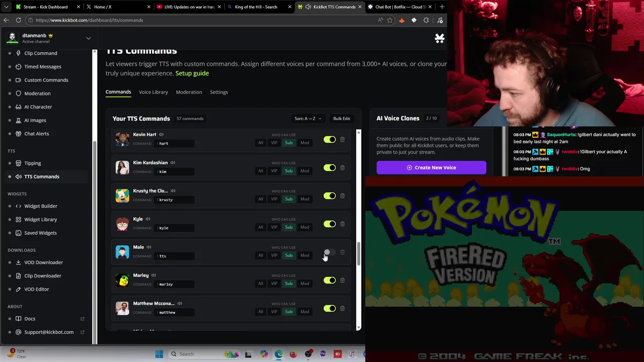Delete the Kyle TTS command
Screen dimensions: 644x362
[x=342, y=224]
